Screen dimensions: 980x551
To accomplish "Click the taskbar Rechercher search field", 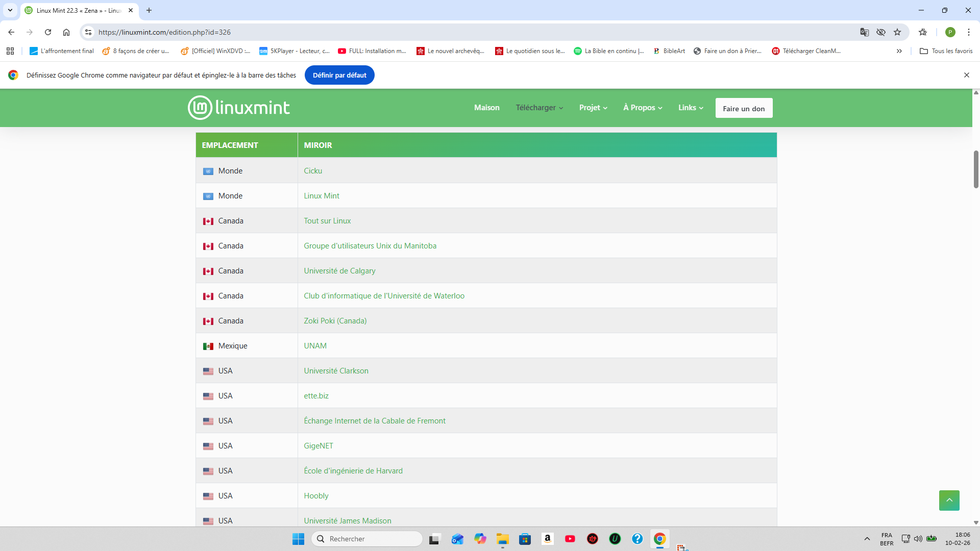I will coord(367,539).
